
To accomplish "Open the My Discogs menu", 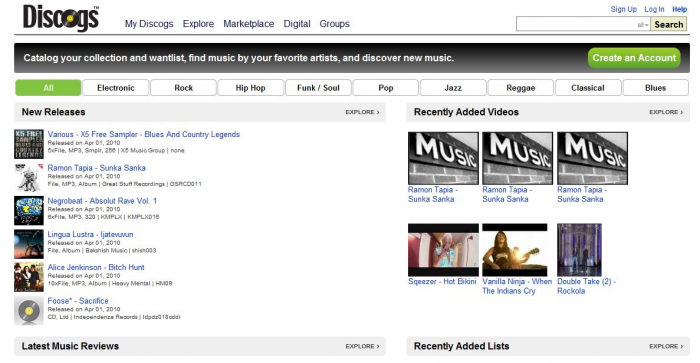I will (149, 24).
